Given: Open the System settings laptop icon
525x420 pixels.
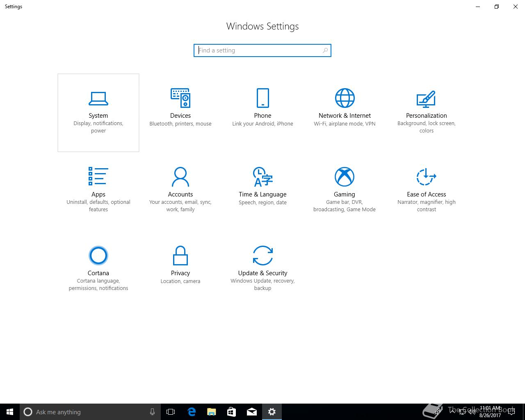Looking at the screenshot, I should point(98,98).
